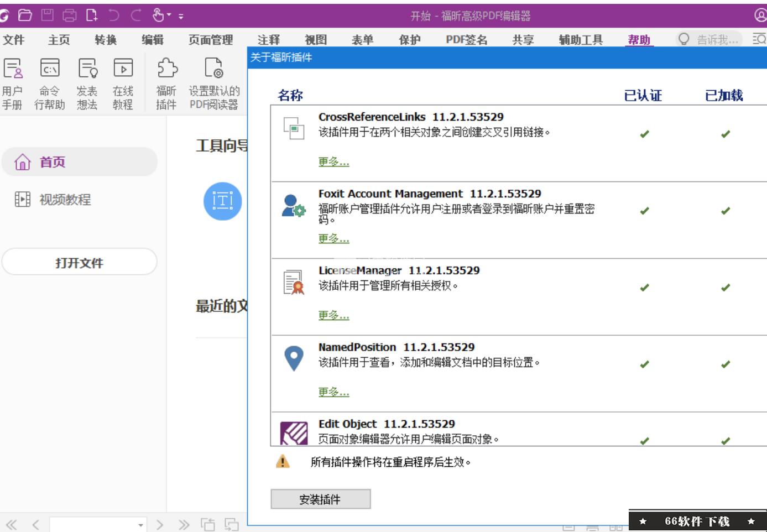Click the 已加载 (Loaded) column header
767x532 pixels.
(x=724, y=95)
